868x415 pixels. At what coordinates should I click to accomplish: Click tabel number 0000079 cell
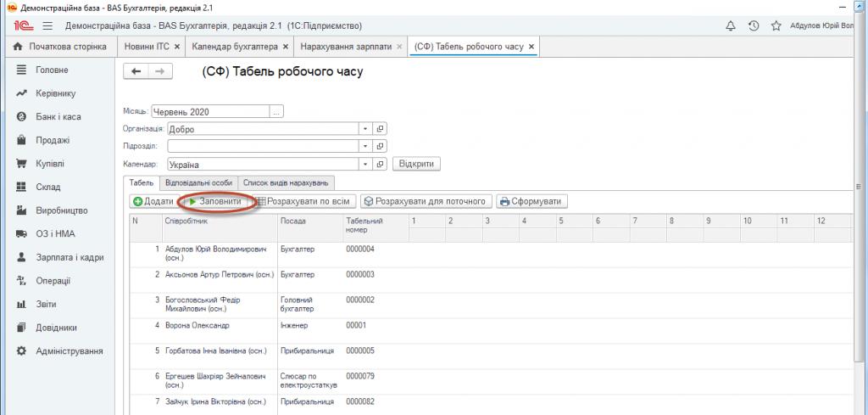click(x=376, y=381)
